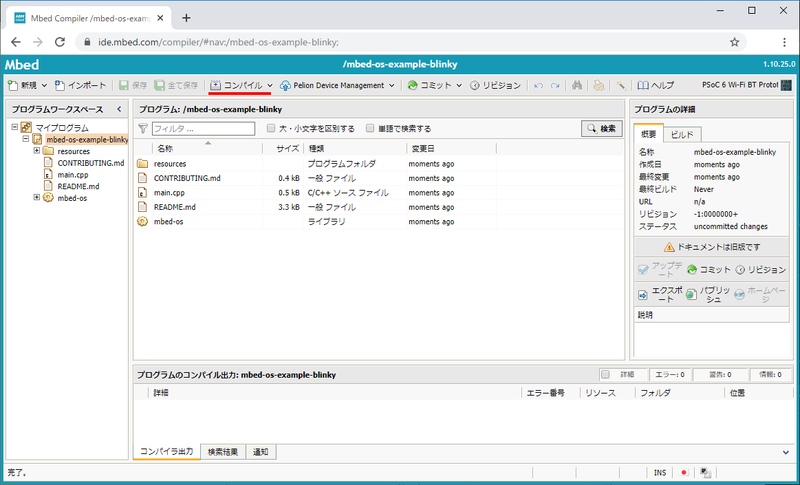Enable 単語で検索する checkbox
800x485 pixels.
(370, 129)
